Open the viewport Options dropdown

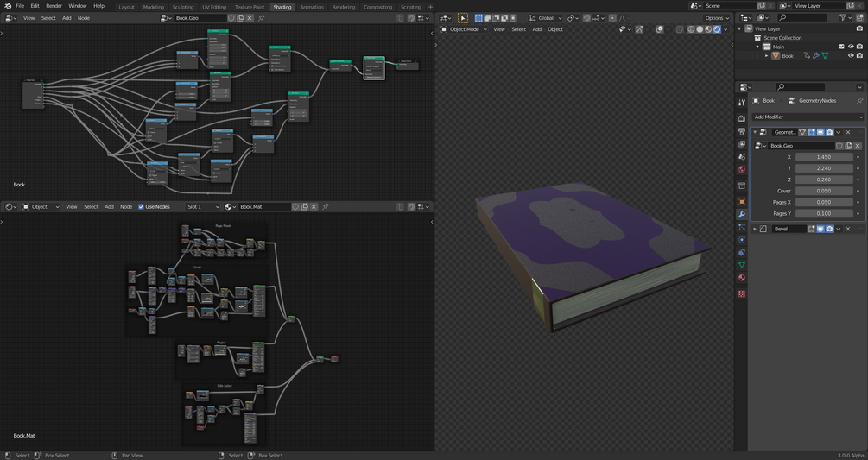coord(718,18)
